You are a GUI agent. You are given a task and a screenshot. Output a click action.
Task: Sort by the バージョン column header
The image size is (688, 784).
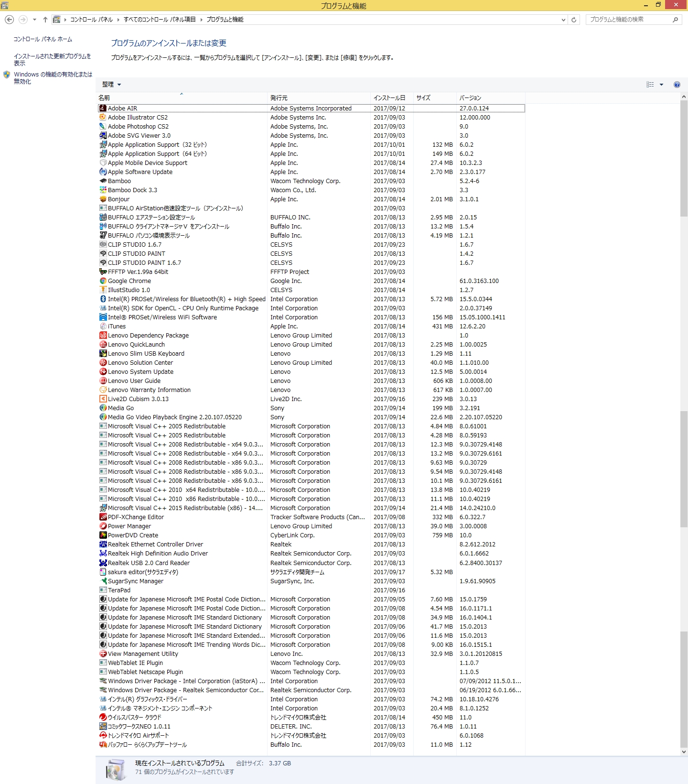point(491,98)
